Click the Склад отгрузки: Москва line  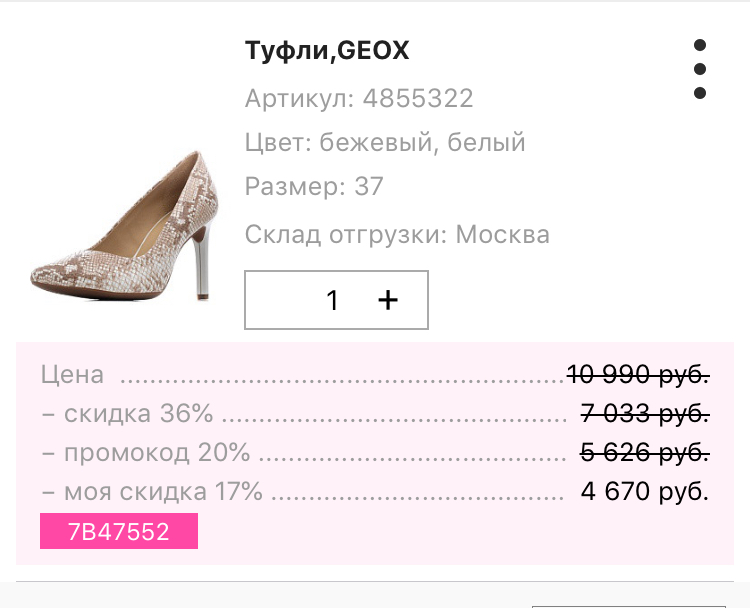point(397,235)
